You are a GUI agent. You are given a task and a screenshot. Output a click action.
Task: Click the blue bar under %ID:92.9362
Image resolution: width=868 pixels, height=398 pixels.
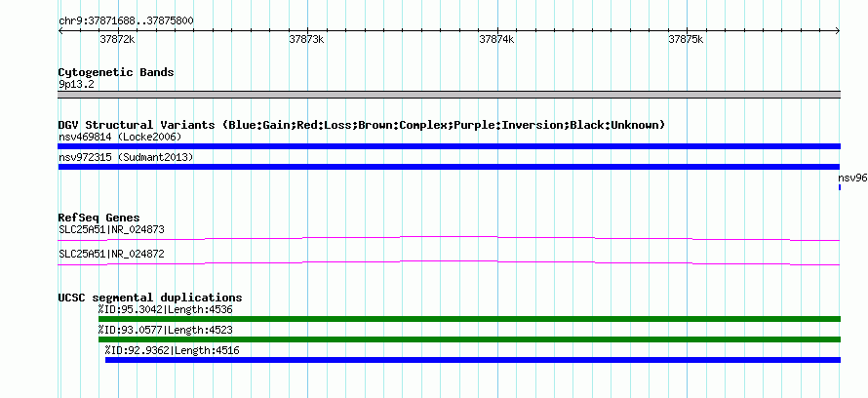point(473,360)
